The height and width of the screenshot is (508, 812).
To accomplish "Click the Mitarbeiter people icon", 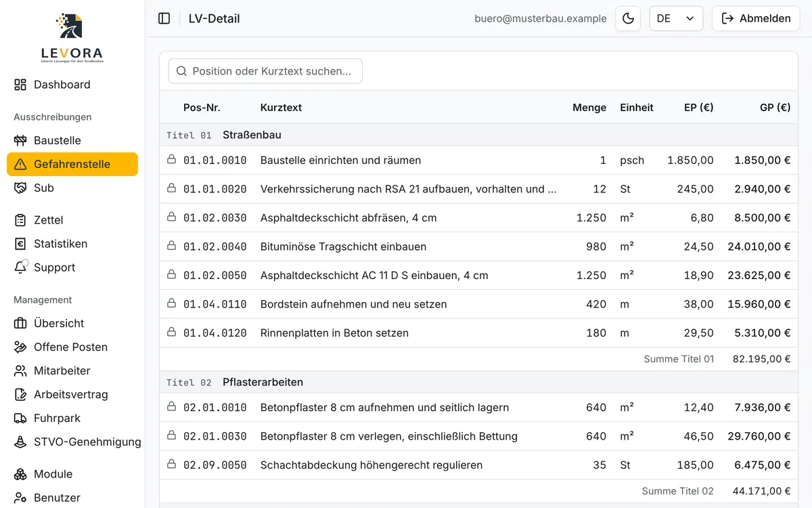I will pyautogui.click(x=20, y=371).
